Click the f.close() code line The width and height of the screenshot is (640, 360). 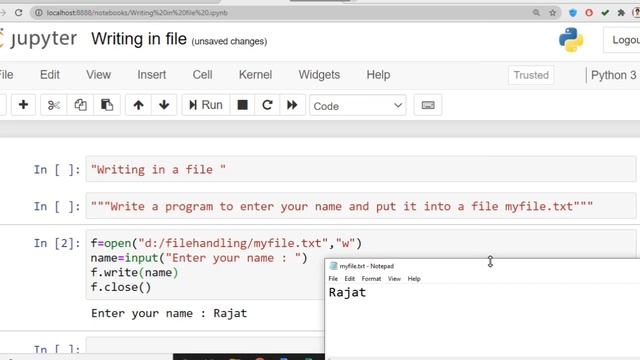[x=121, y=287]
